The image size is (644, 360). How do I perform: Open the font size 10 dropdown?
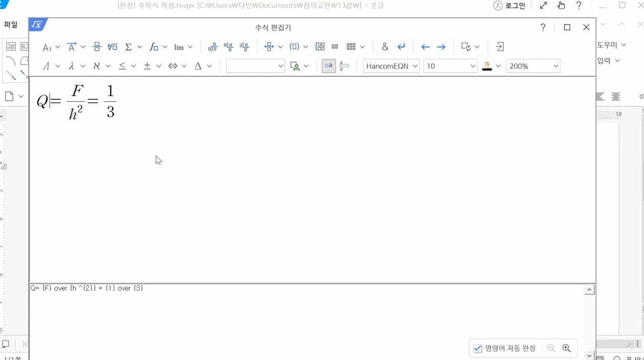pos(450,66)
